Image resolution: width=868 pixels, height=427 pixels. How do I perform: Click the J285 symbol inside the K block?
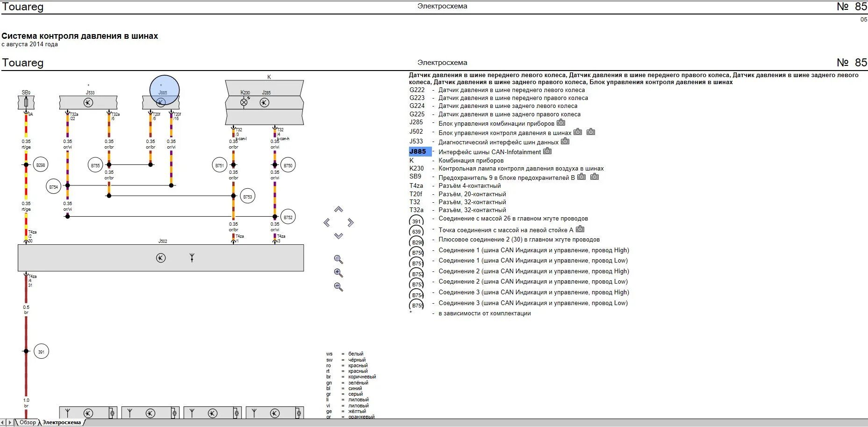pyautogui.click(x=265, y=102)
